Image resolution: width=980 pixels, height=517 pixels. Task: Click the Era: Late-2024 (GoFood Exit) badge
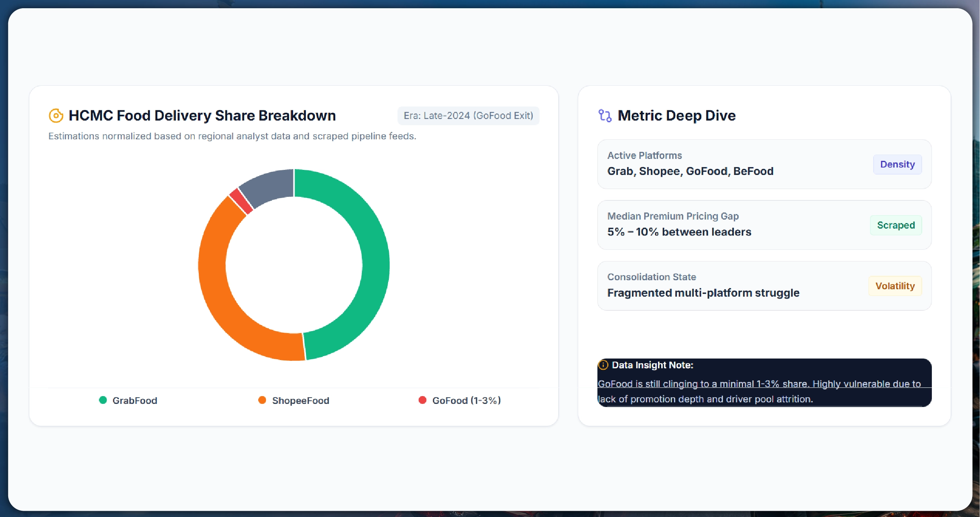(x=468, y=116)
